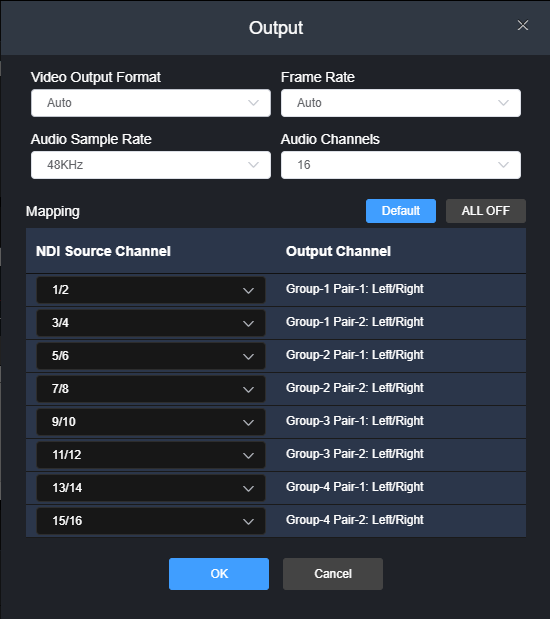The height and width of the screenshot is (619, 550).
Task: Open the Video Output Format dropdown
Action: [151, 103]
